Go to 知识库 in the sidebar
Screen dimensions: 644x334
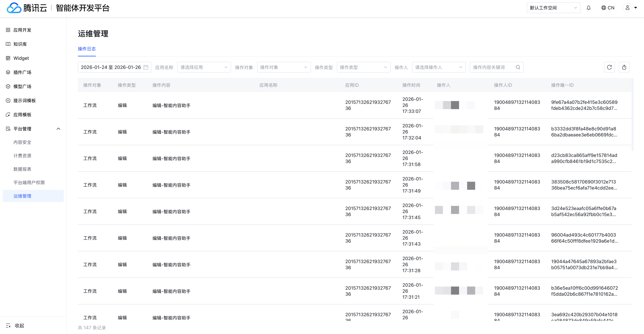[20, 44]
